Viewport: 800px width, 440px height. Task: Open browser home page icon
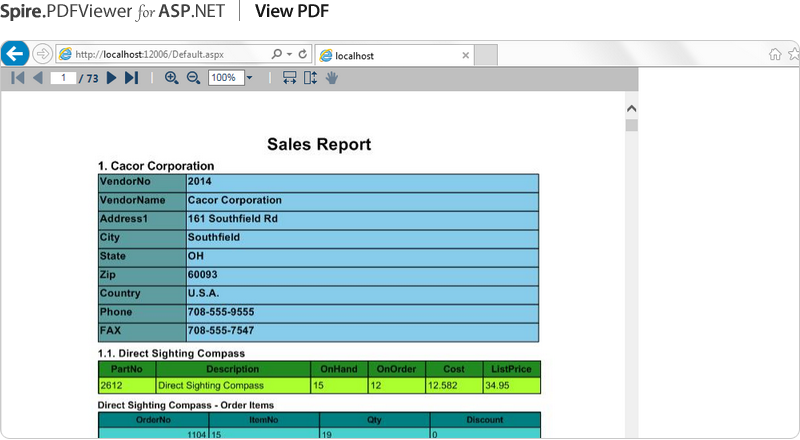[x=775, y=54]
